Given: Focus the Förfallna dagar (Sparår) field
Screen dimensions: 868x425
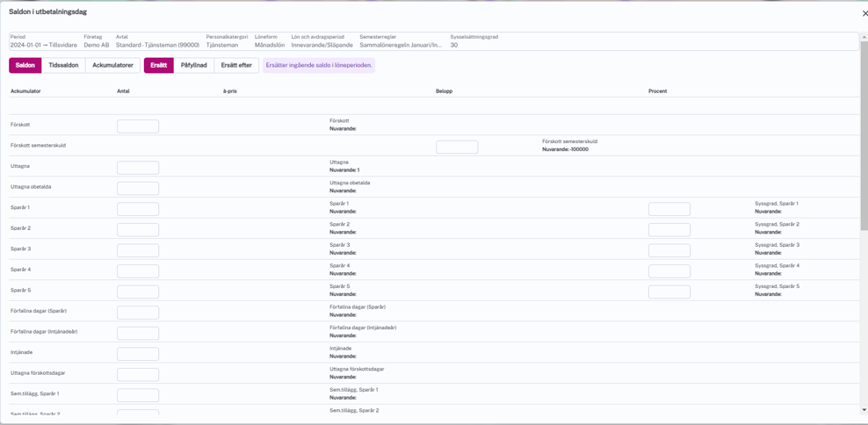Looking at the screenshot, I should click(138, 313).
